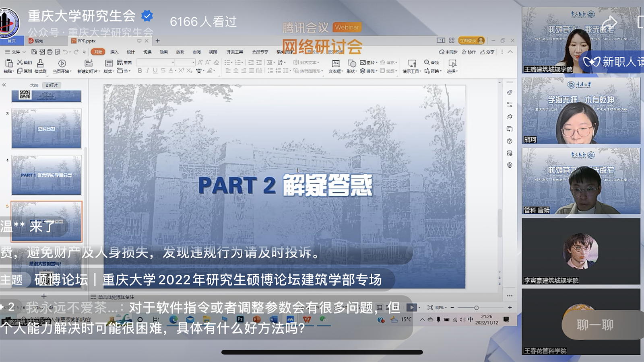Image resolution: width=644 pixels, height=362 pixels.
Task: Toggle Underline formatting
Action: point(155,70)
